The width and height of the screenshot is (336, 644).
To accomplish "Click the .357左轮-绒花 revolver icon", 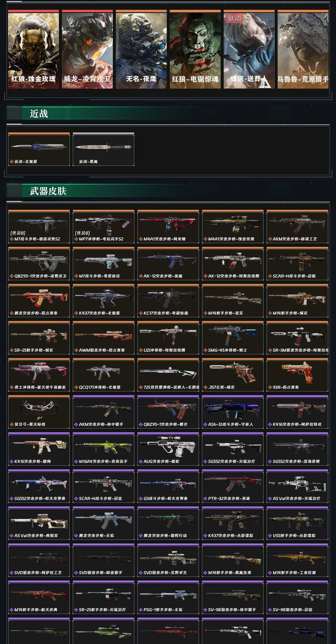I will tap(233, 375).
